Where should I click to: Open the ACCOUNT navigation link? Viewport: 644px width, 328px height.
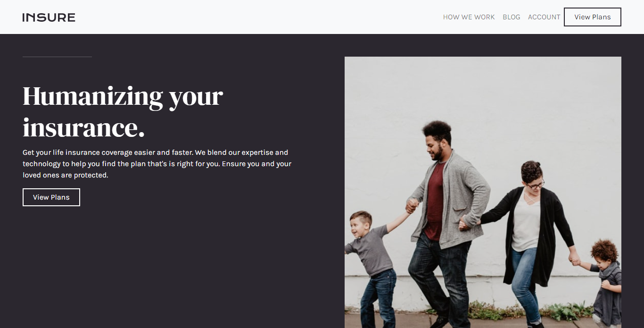click(544, 17)
